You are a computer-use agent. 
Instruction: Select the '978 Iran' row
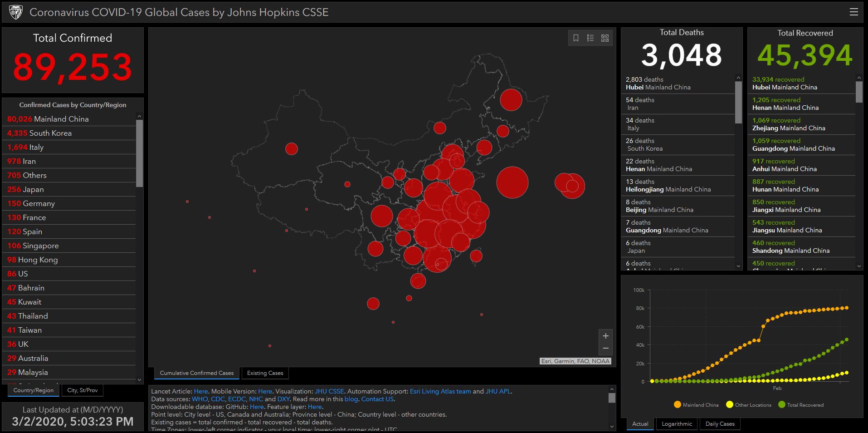click(69, 161)
